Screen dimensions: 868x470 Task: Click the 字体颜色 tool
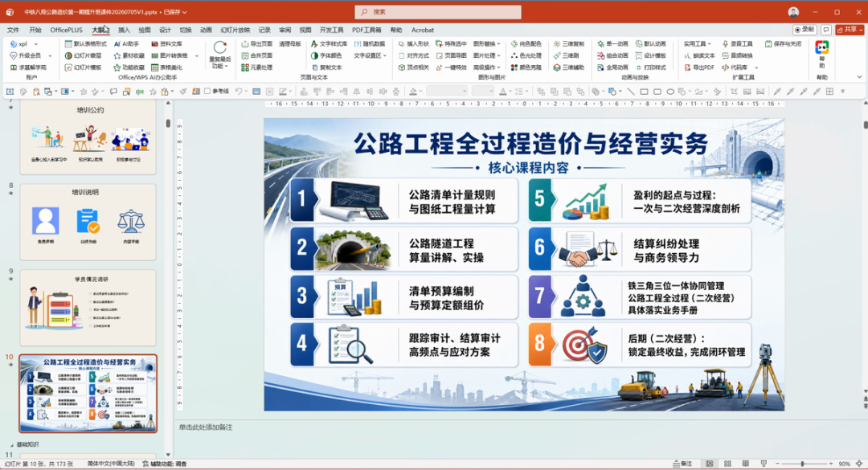pyautogui.click(x=326, y=56)
